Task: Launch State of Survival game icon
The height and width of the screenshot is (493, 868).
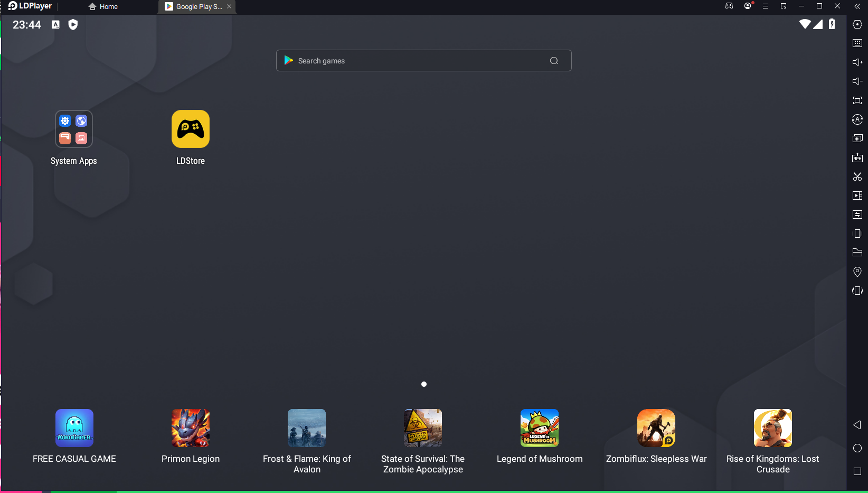Action: (423, 428)
